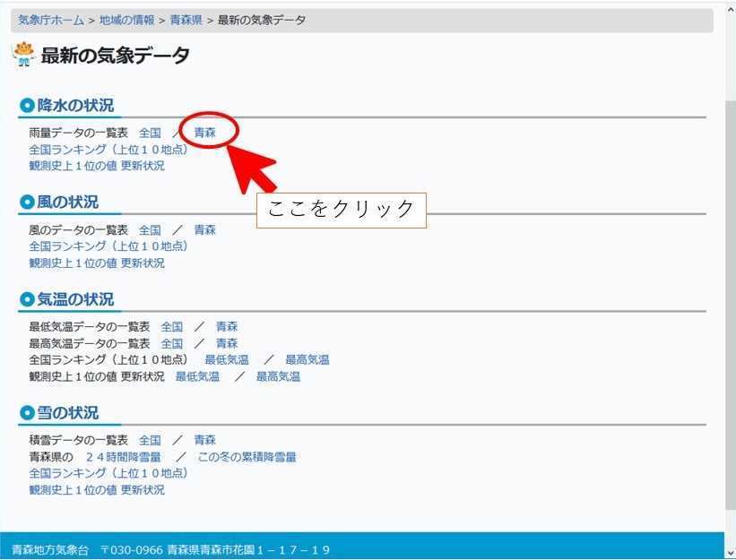
Task: Open 全国ランキング link under 風の状況
Action: click(x=108, y=246)
